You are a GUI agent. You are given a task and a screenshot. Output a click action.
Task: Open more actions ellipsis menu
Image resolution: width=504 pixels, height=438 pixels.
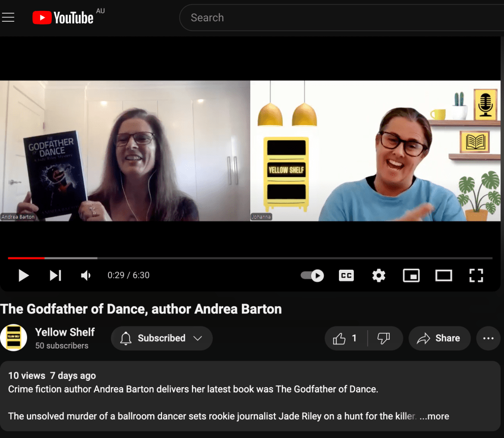coord(488,339)
